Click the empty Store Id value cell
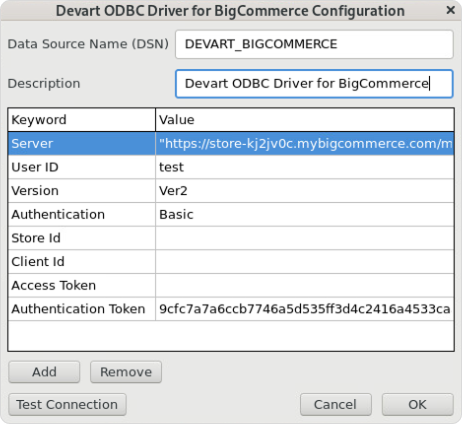Screen dimensions: 462x424 [305, 238]
